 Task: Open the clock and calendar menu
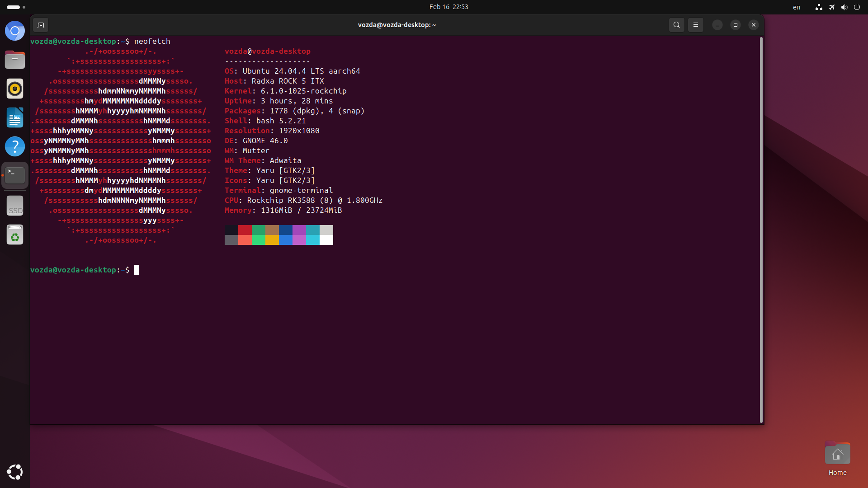448,7
